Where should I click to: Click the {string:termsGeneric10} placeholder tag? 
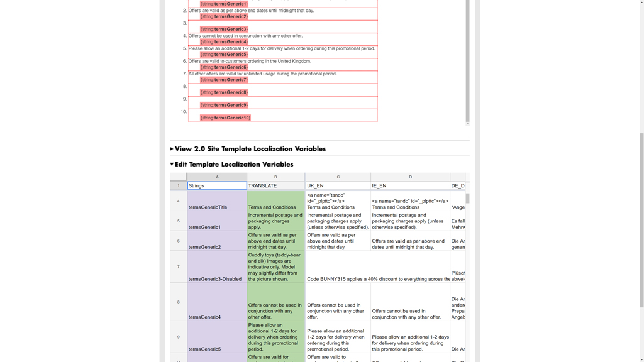click(x=225, y=118)
